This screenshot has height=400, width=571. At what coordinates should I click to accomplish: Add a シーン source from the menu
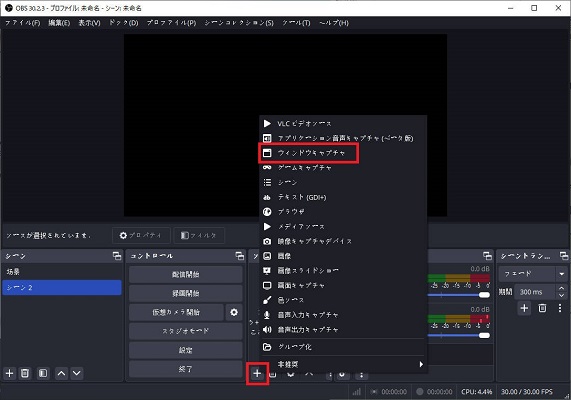tap(343, 182)
